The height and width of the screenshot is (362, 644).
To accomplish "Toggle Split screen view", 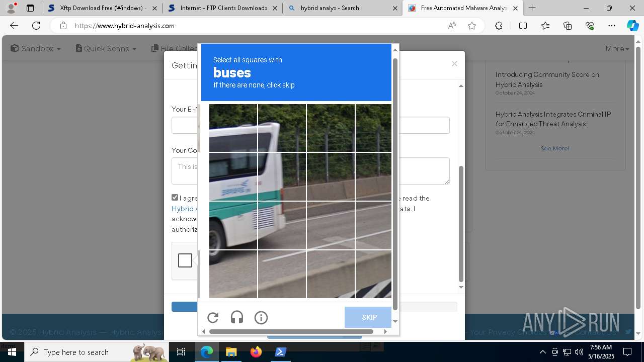I will (x=523, y=26).
